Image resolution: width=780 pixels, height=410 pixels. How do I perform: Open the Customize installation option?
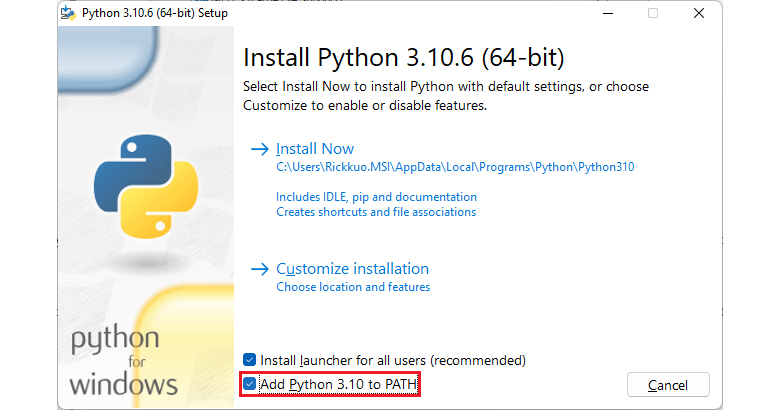coord(352,269)
